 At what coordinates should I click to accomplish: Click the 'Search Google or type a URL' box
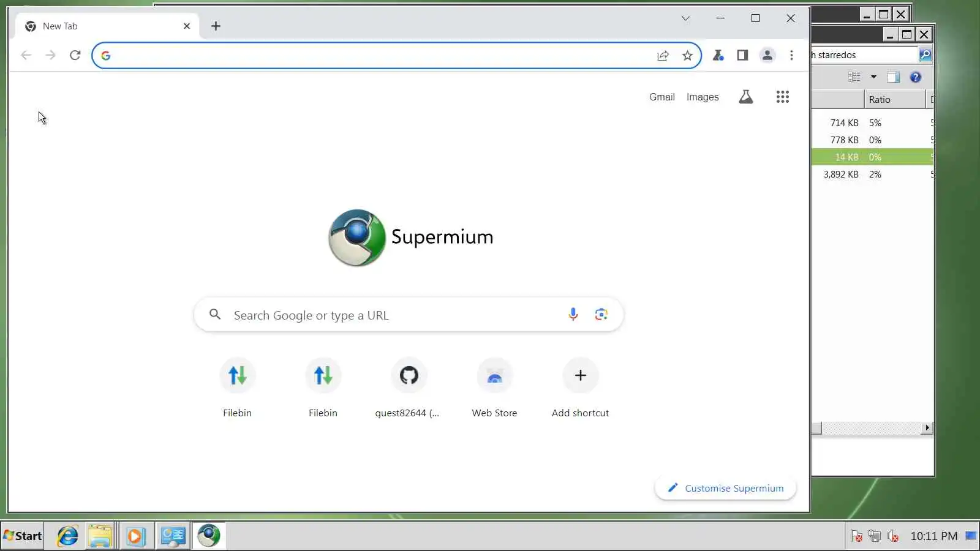[409, 315]
